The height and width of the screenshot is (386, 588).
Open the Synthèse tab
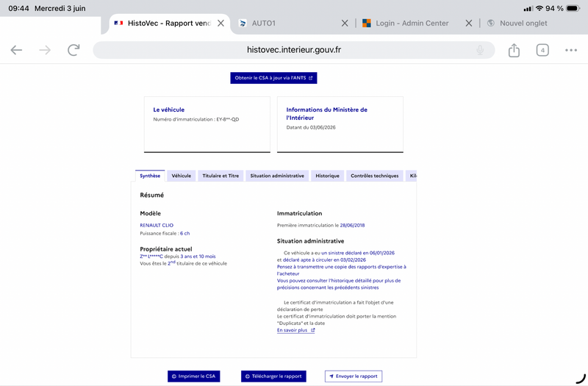tap(150, 176)
